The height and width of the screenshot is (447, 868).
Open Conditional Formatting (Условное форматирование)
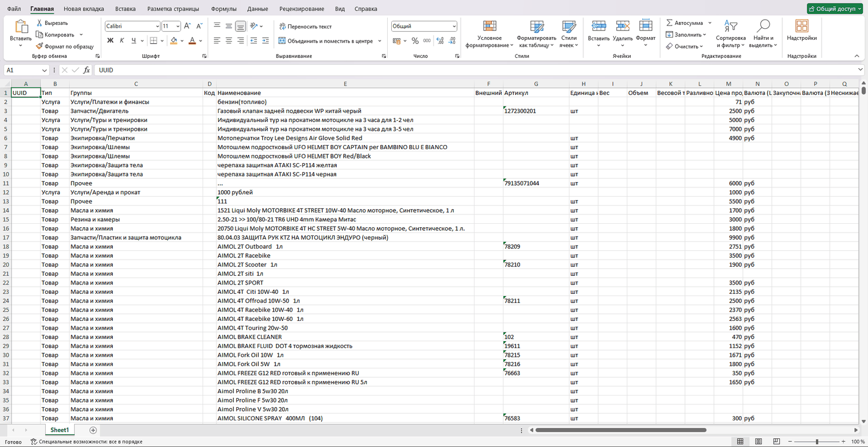[x=490, y=34]
